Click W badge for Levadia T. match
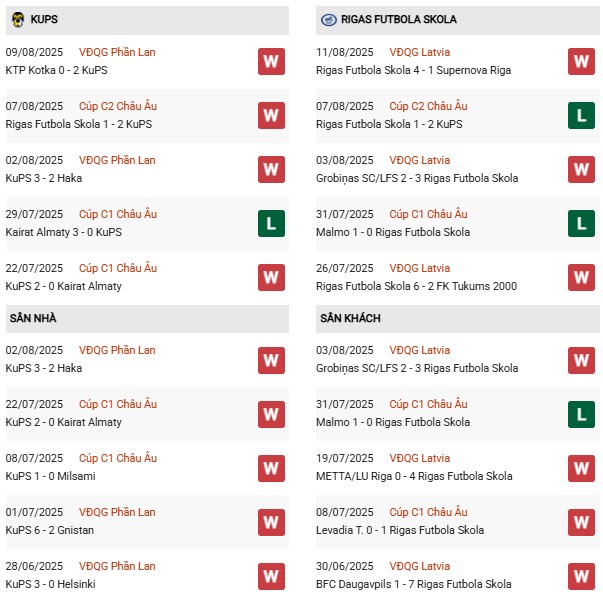Screen dimensions: 603x597 click(x=581, y=522)
